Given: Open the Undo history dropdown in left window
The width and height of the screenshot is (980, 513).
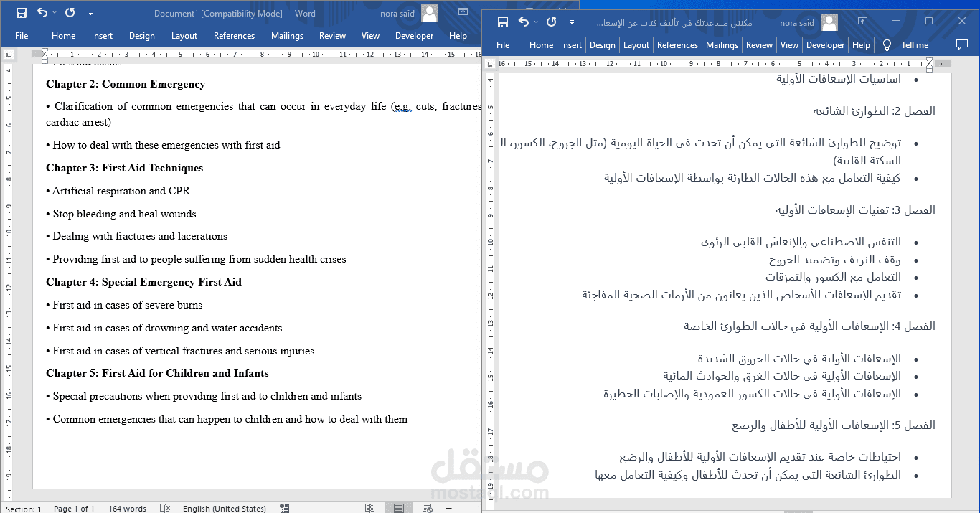Looking at the screenshot, I should pyautogui.click(x=54, y=13).
